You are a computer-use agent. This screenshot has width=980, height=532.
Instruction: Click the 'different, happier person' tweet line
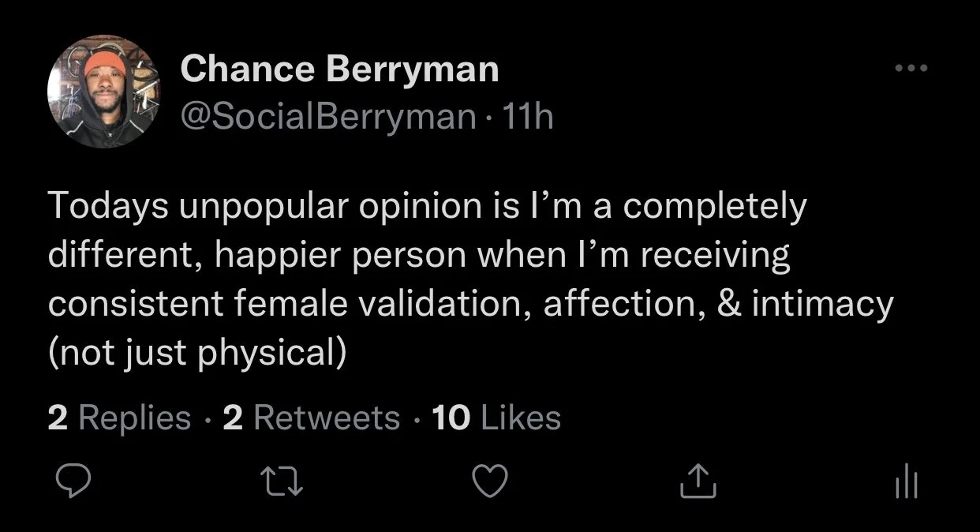point(419,257)
